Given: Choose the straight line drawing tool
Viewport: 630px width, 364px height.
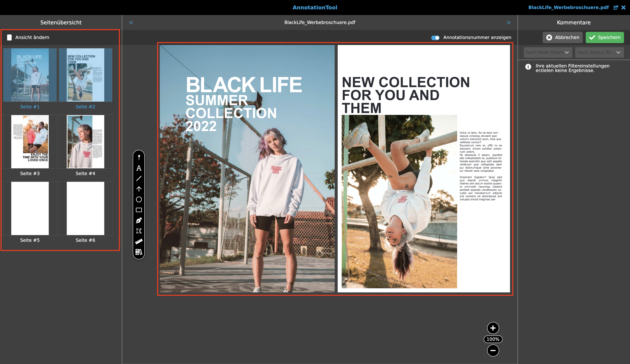Looking at the screenshot, I should [x=139, y=178].
